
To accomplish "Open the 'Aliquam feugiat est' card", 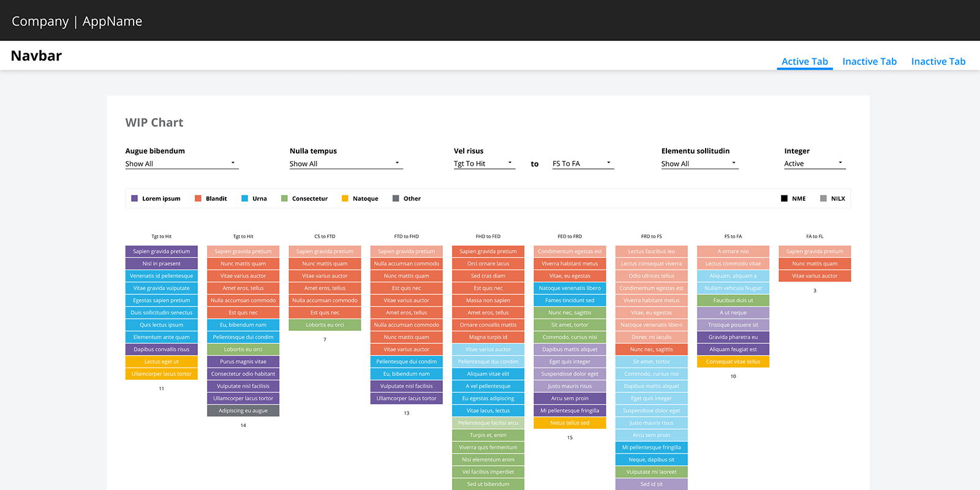I will [733, 349].
